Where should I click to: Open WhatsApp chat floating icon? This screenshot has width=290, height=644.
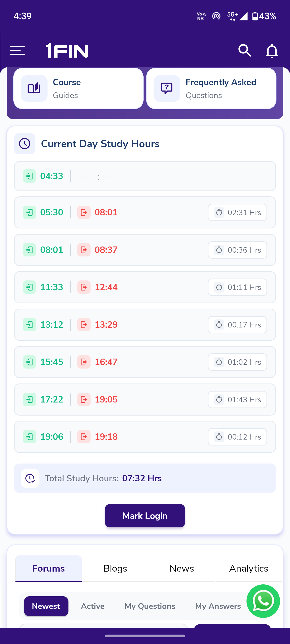263,601
